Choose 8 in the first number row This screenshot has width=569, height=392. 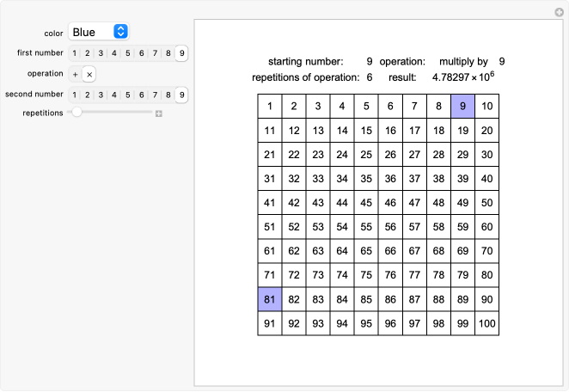(168, 53)
